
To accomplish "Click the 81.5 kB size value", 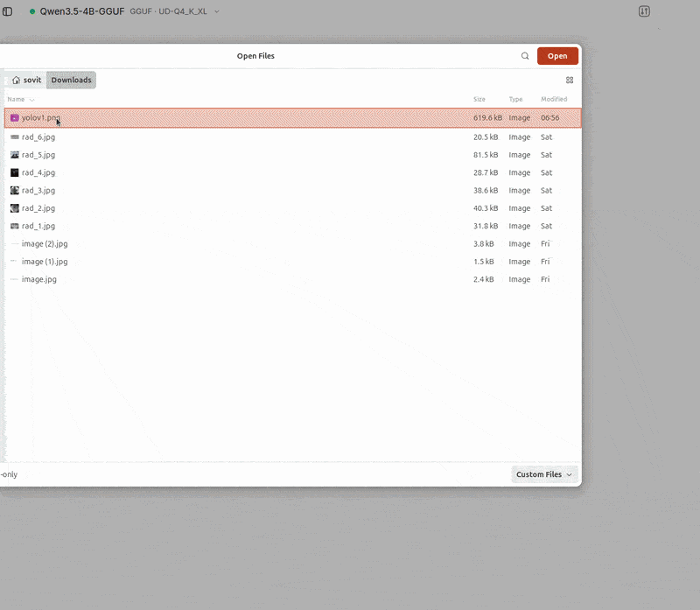I will pyautogui.click(x=486, y=155).
